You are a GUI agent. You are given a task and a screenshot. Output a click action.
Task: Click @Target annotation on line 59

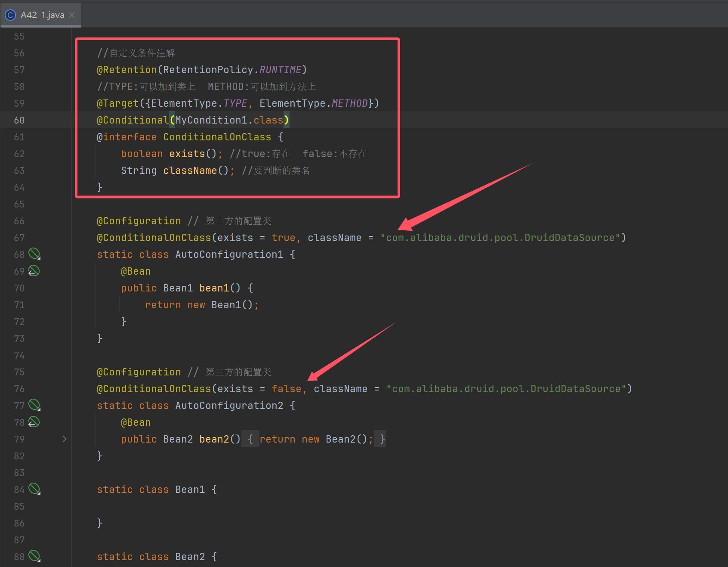[118, 103]
